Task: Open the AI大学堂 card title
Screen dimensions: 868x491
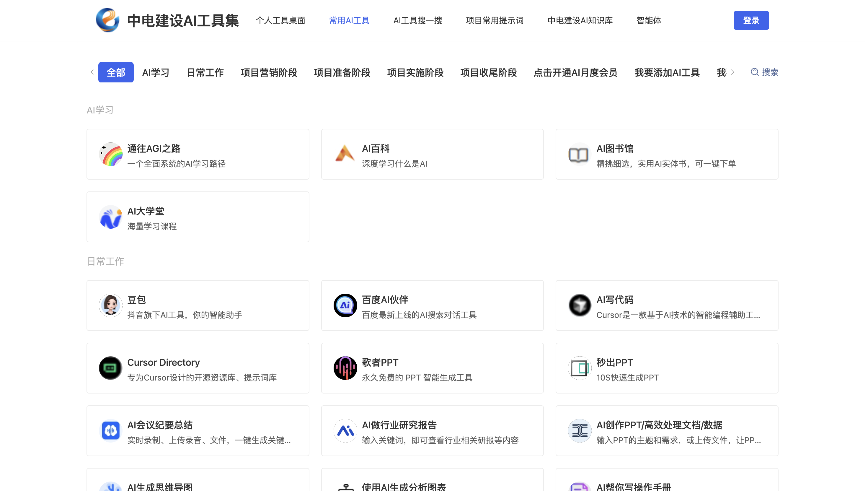Action: [x=146, y=212]
